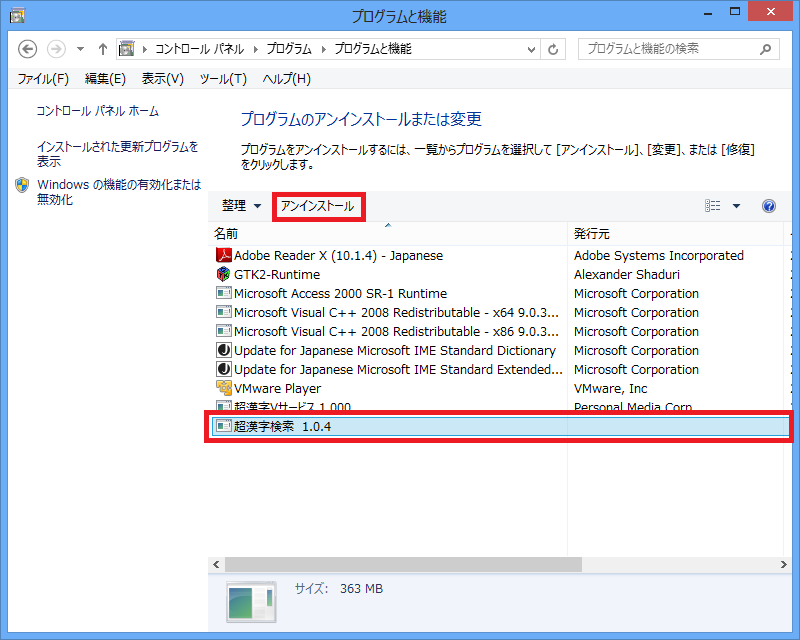Click the Up folder arrow icon
This screenshot has height=640, width=800.
[103, 49]
